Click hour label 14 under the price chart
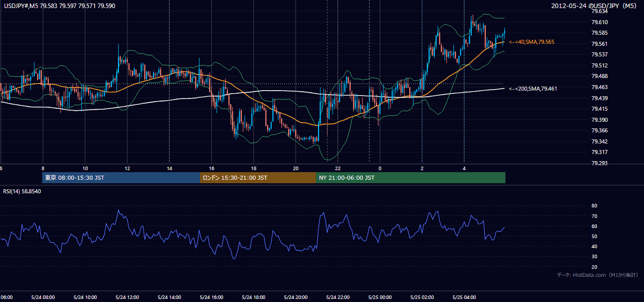This screenshot has height=302, width=644. coord(169,169)
